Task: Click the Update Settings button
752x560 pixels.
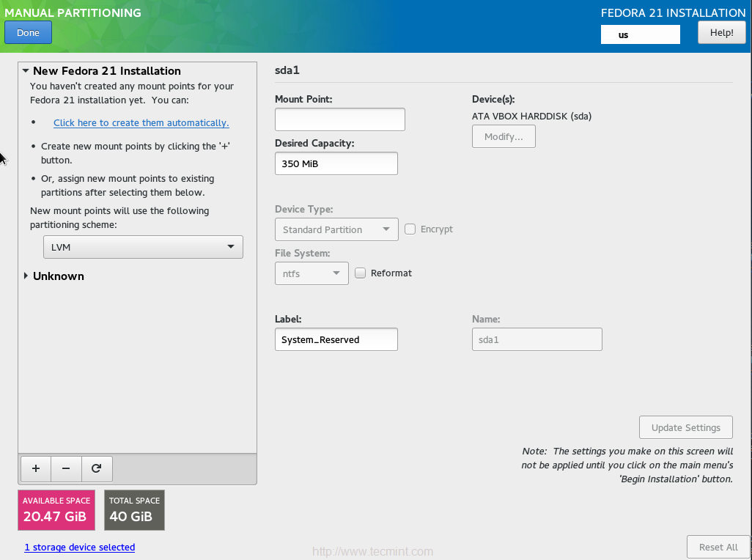Action: 686,427
